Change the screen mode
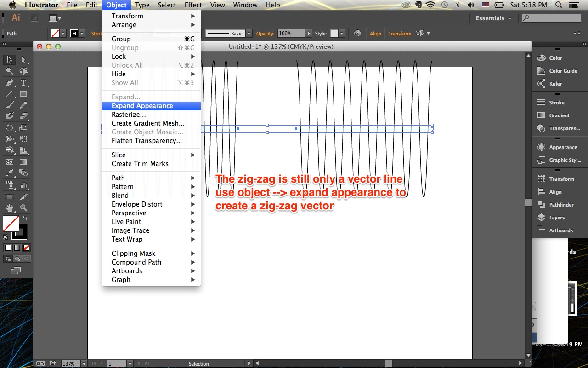This screenshot has width=588, height=368. coord(16,270)
